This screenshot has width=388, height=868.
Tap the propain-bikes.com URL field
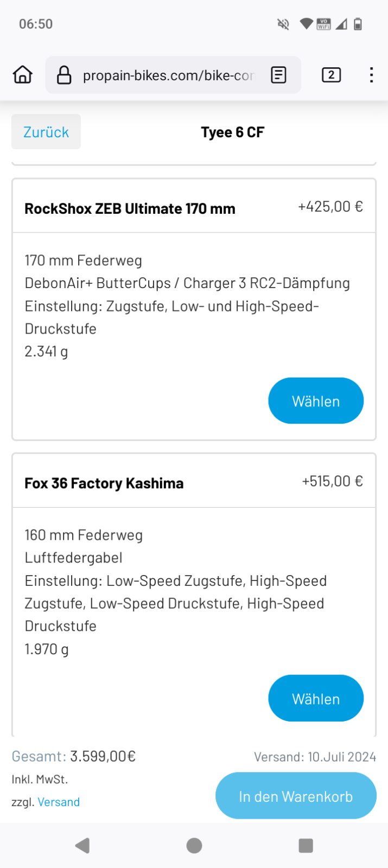tap(168, 75)
